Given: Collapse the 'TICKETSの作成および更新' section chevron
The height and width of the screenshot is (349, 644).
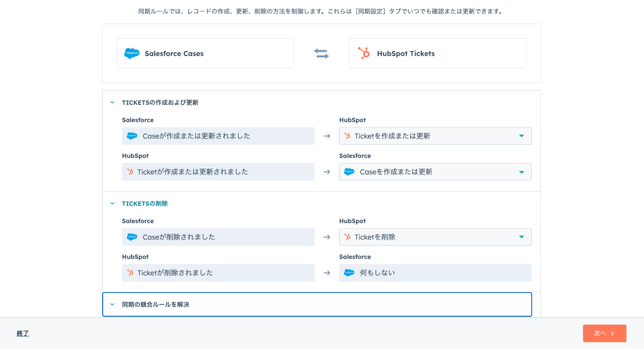Looking at the screenshot, I should tap(112, 103).
